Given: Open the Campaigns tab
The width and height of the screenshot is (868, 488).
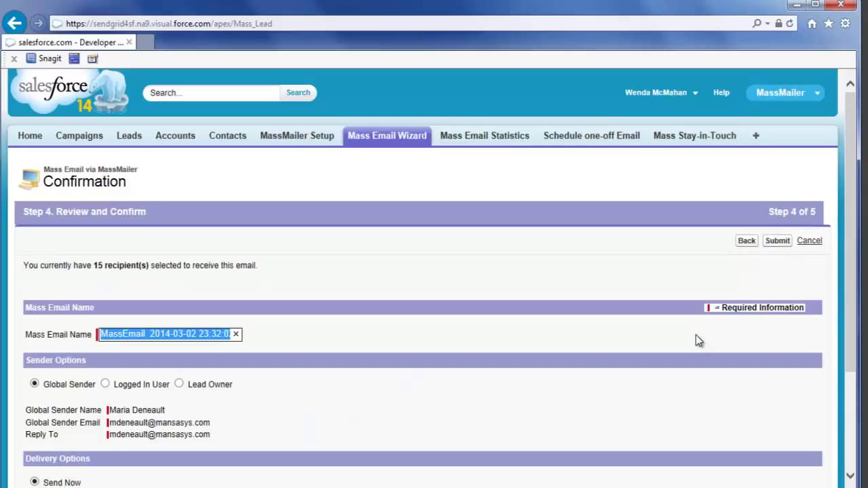Looking at the screenshot, I should click(79, 136).
